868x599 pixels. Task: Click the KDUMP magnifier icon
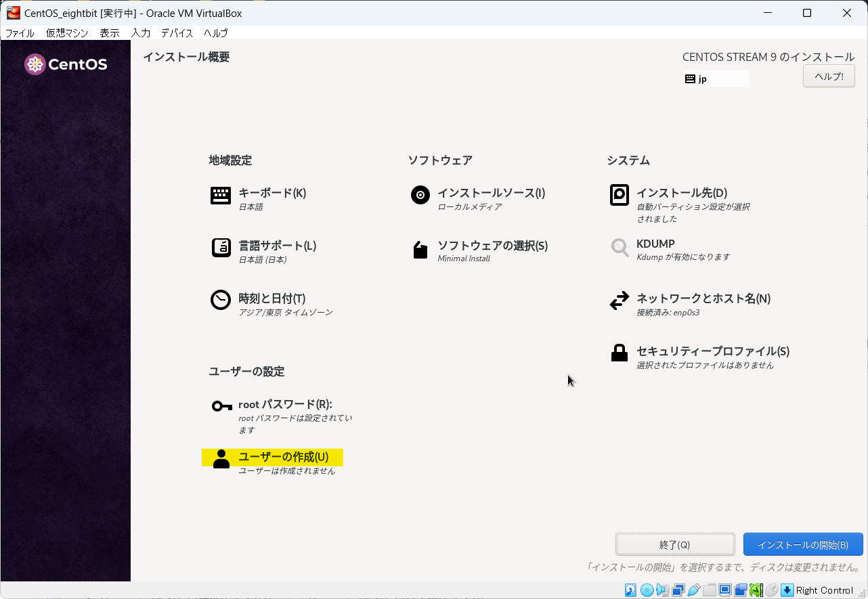point(620,247)
